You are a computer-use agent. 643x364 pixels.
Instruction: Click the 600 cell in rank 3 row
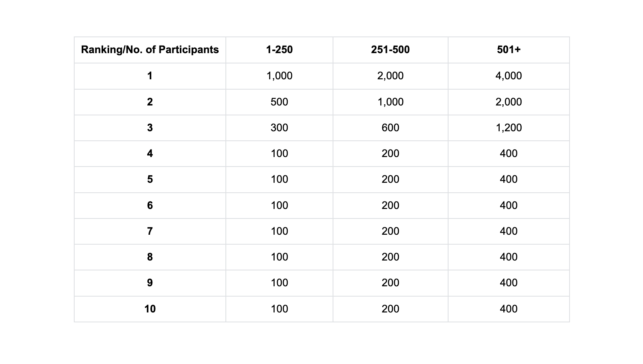click(x=391, y=128)
